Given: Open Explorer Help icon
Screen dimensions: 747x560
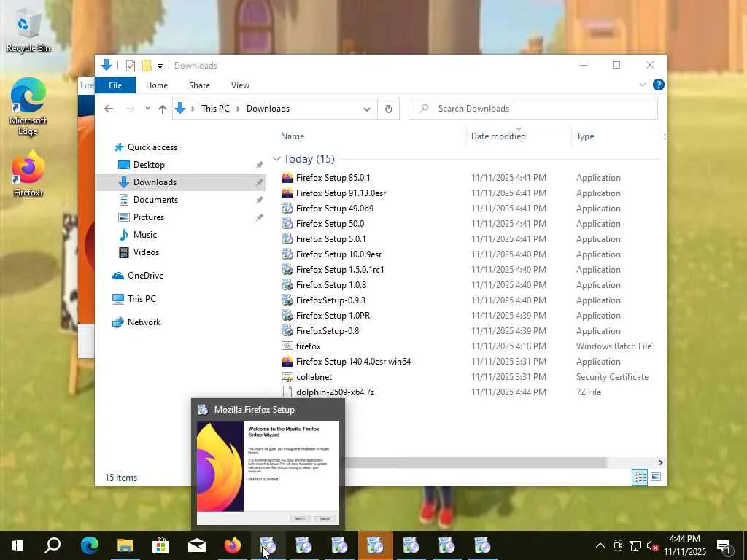Looking at the screenshot, I should [659, 85].
